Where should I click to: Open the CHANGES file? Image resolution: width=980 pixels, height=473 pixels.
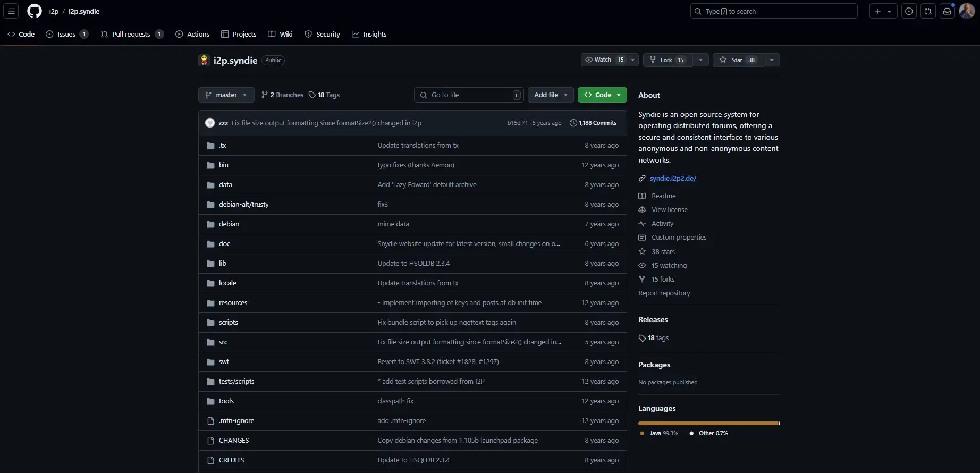(x=234, y=440)
